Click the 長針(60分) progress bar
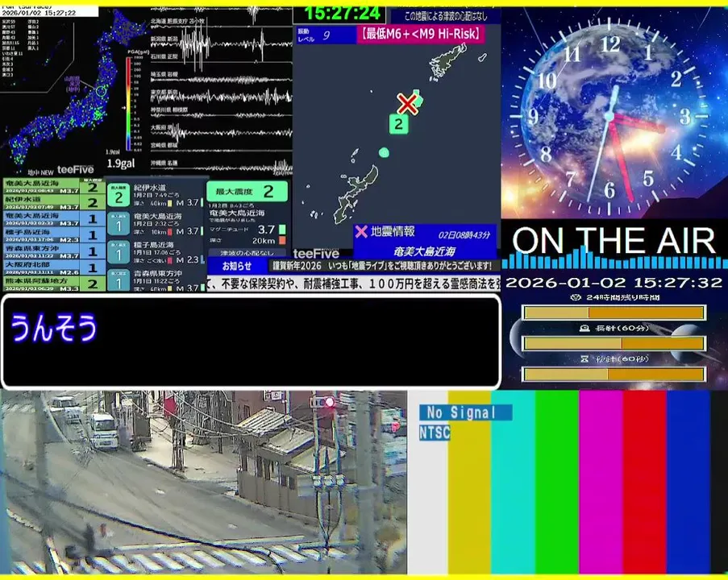 [614, 343]
